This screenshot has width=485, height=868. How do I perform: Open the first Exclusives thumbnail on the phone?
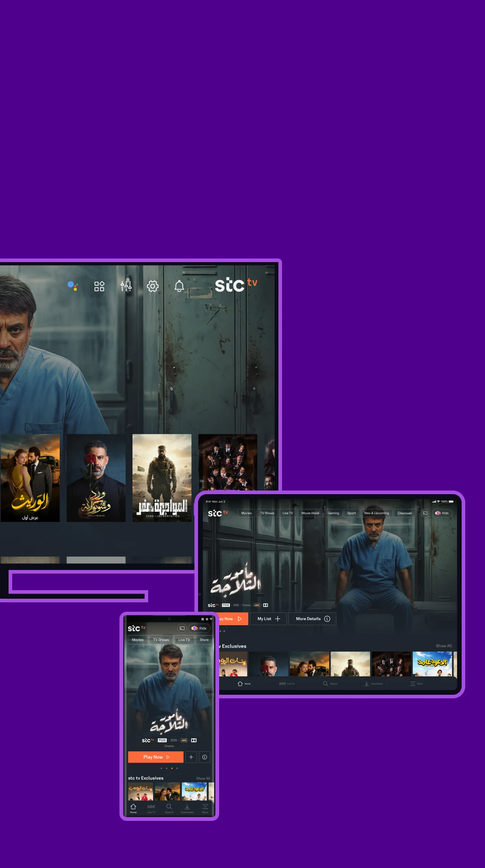141,791
